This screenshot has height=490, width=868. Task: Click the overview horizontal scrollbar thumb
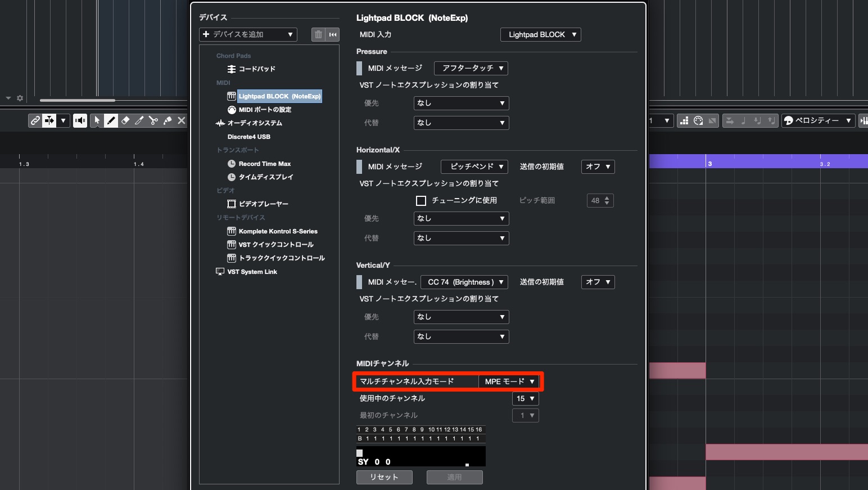(x=77, y=100)
